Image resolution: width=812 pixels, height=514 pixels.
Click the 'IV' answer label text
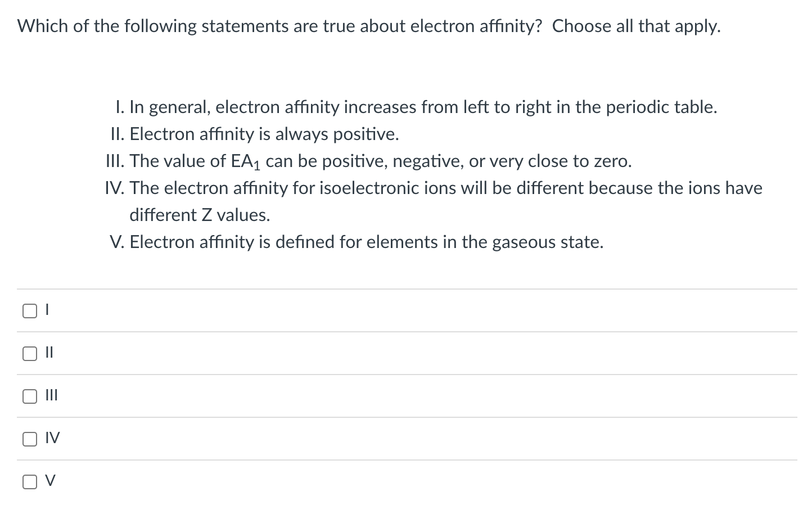52,438
